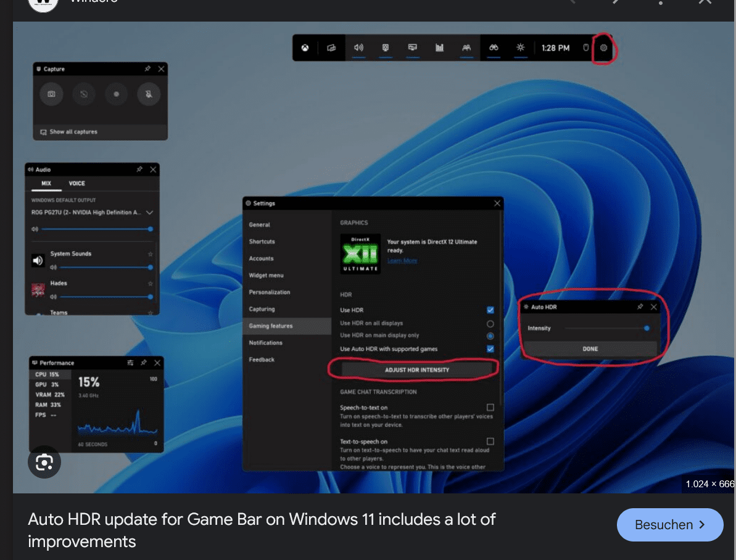Open Notifications in Settings sidebar
This screenshot has width=736, height=560.
(287, 343)
